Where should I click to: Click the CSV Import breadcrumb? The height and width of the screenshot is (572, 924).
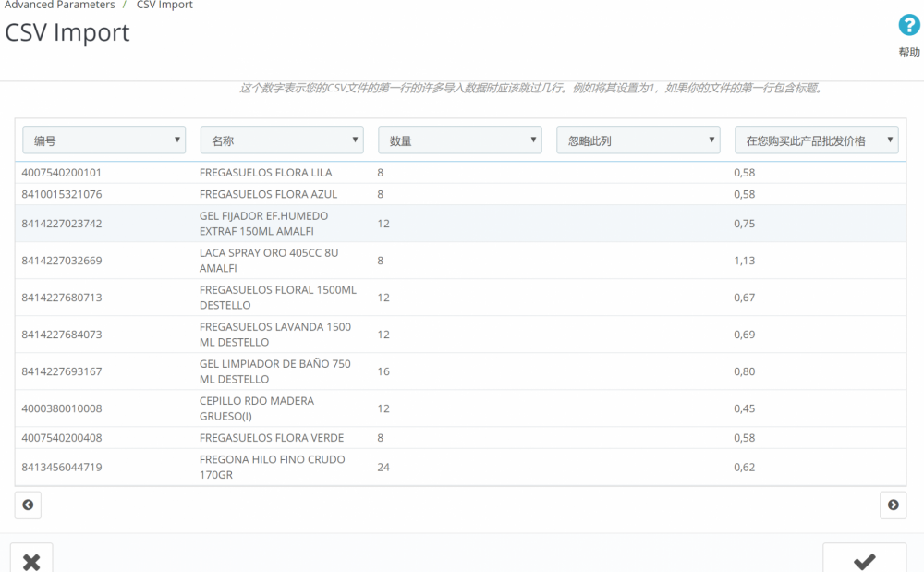click(164, 5)
